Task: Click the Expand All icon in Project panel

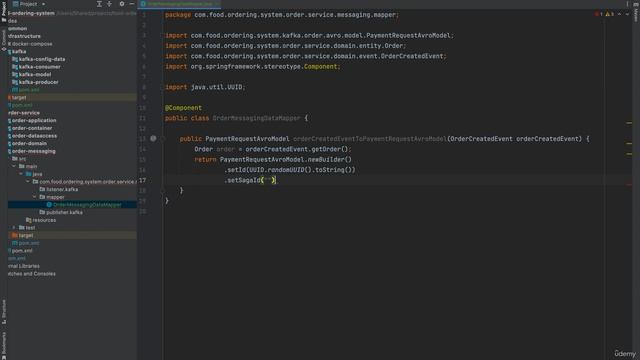Action: 99,4
